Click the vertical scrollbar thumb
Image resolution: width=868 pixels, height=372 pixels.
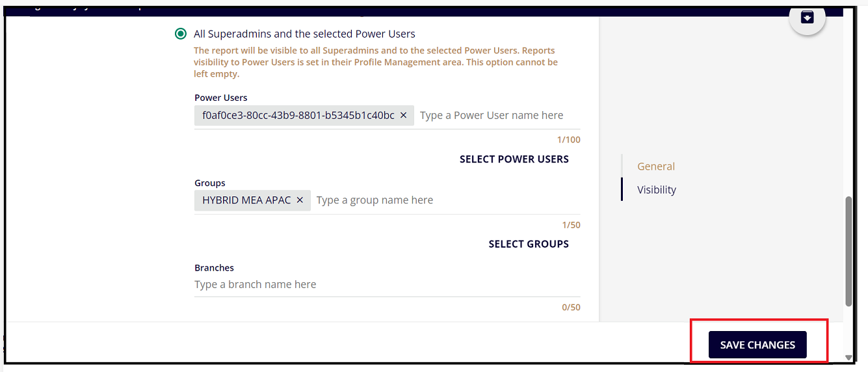pyautogui.click(x=848, y=251)
